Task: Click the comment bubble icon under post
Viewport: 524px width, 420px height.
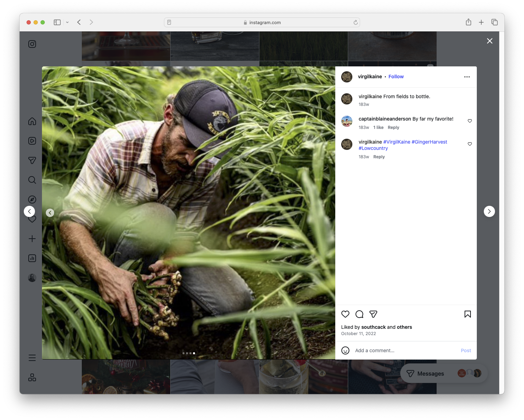Action: pos(359,314)
